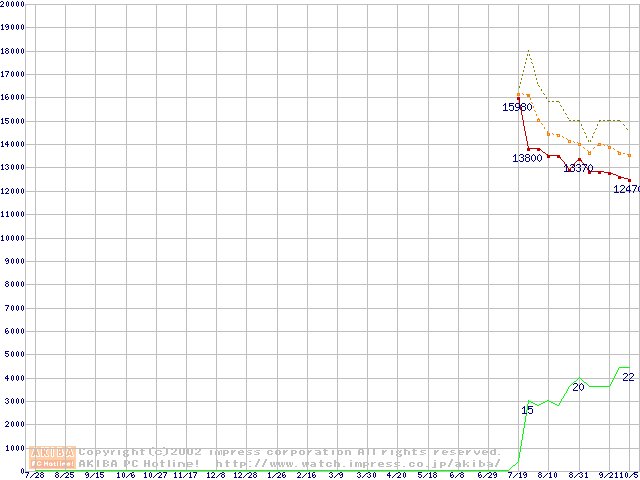Click the 10000 value on the y-axis
640x480 pixels.
[x=12, y=238]
